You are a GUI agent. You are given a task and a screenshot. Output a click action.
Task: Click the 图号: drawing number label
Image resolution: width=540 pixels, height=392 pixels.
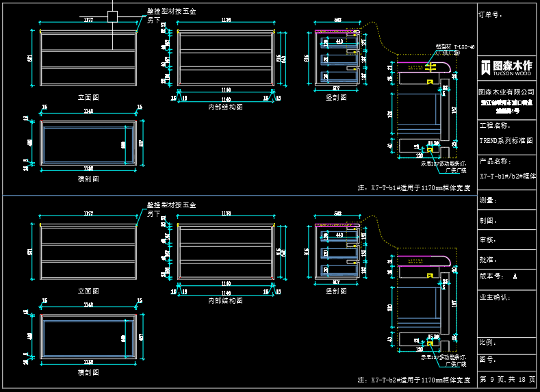(488, 360)
